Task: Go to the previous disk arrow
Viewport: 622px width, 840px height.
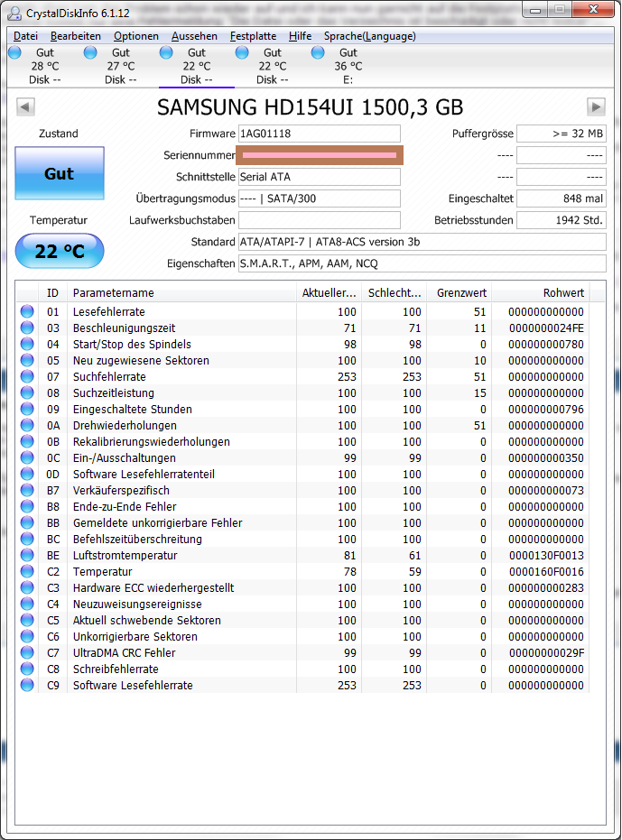Action: 25,106
